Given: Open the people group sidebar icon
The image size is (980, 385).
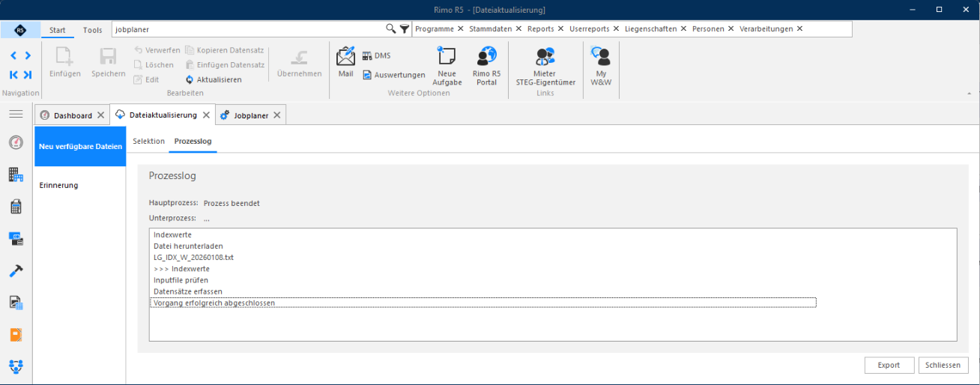Looking at the screenshot, I should pos(16,367).
